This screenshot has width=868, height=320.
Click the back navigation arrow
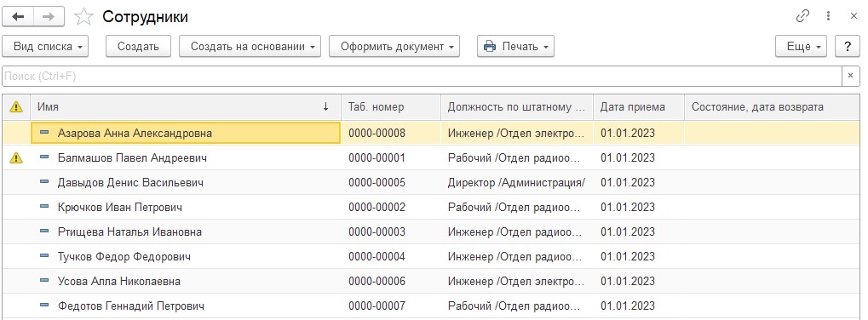(18, 16)
